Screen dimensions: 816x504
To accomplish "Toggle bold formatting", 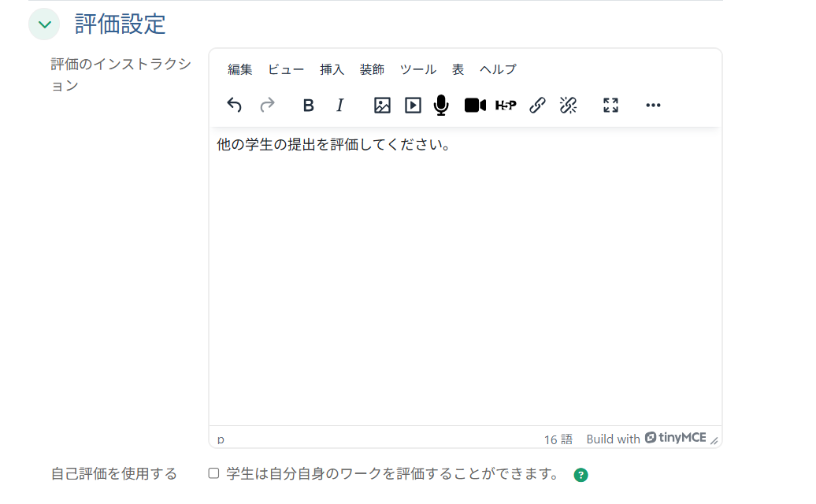I will tap(308, 105).
